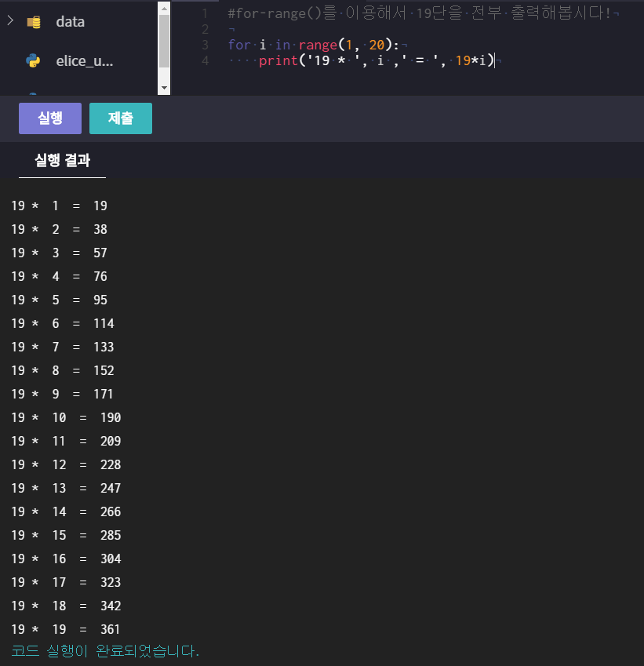644x666 pixels.
Task: Click the output line '19 * 11 = 209'
Action: click(66, 442)
